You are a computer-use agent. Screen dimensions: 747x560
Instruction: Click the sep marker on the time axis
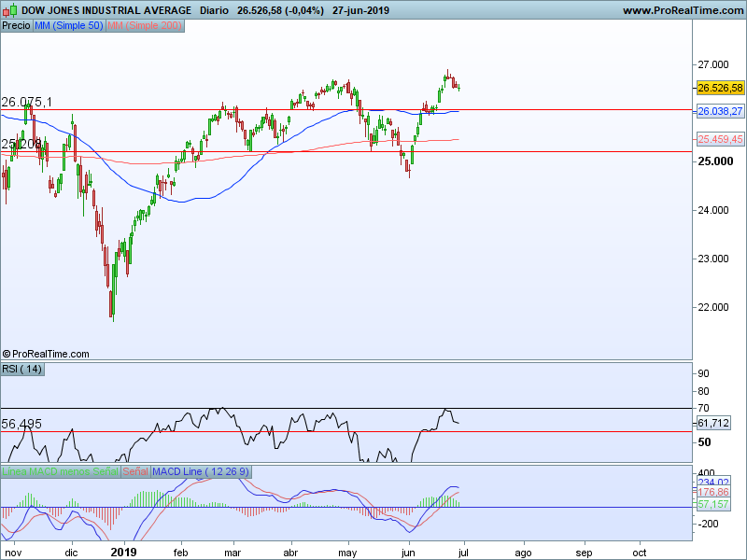click(585, 553)
